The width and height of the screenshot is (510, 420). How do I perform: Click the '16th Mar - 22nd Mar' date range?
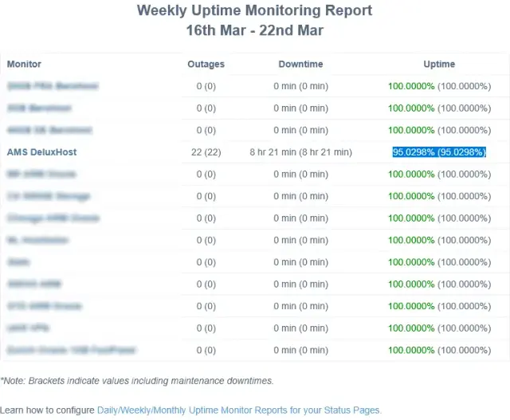coord(255,30)
